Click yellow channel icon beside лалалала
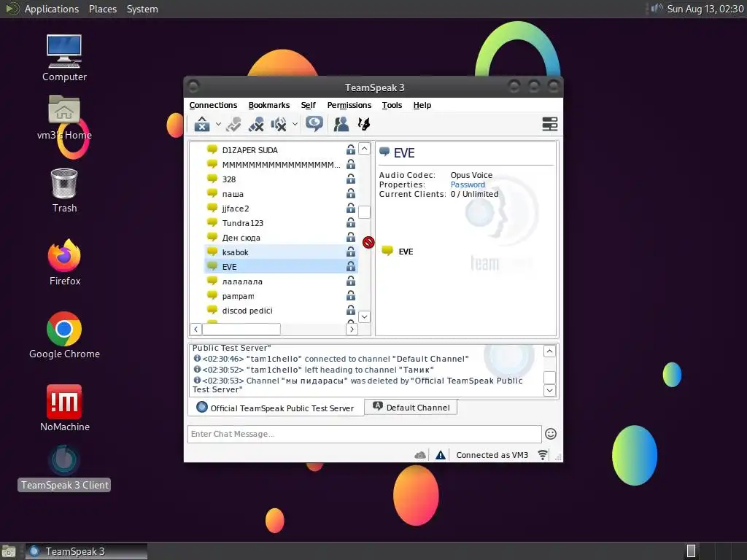This screenshot has height=560, width=747. click(x=212, y=281)
